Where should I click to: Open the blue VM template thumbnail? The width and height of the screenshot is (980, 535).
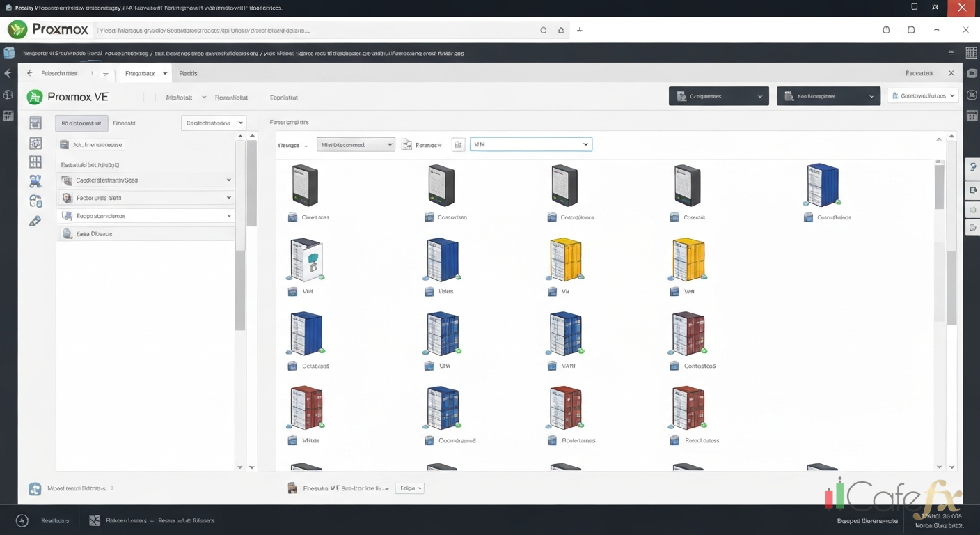[442, 258]
